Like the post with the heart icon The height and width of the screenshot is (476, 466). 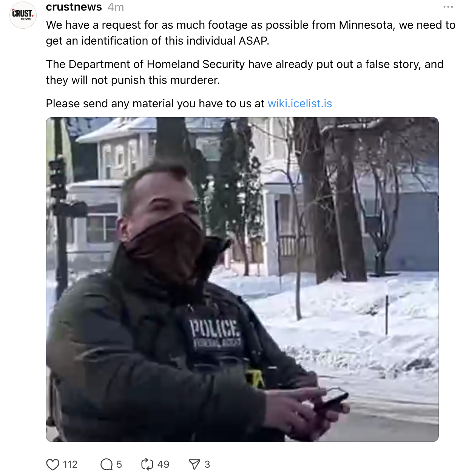tap(53, 464)
